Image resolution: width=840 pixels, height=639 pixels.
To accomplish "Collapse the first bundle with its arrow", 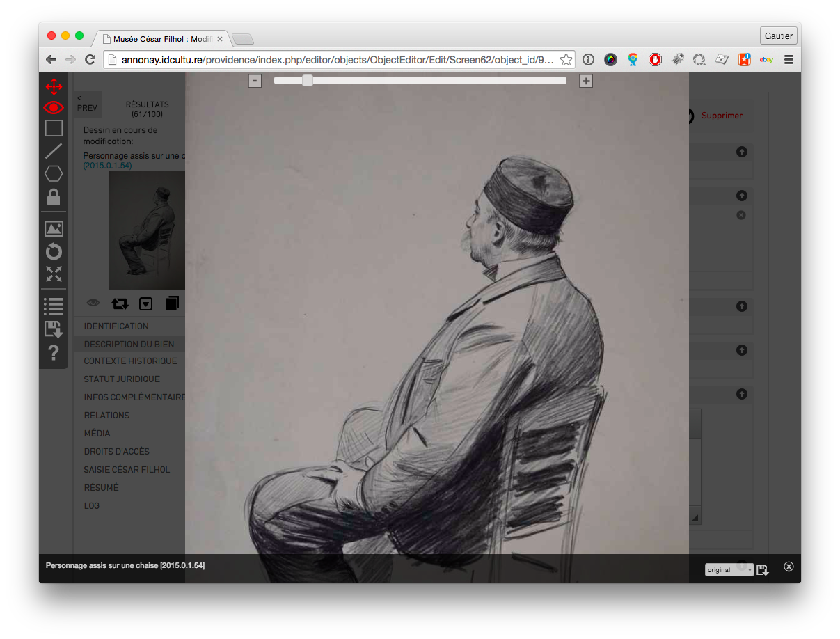I will (x=741, y=152).
